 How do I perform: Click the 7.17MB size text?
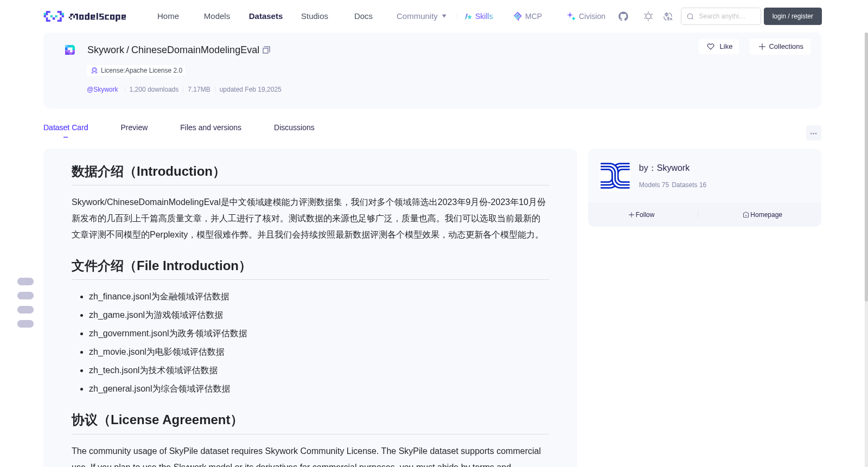[199, 89]
